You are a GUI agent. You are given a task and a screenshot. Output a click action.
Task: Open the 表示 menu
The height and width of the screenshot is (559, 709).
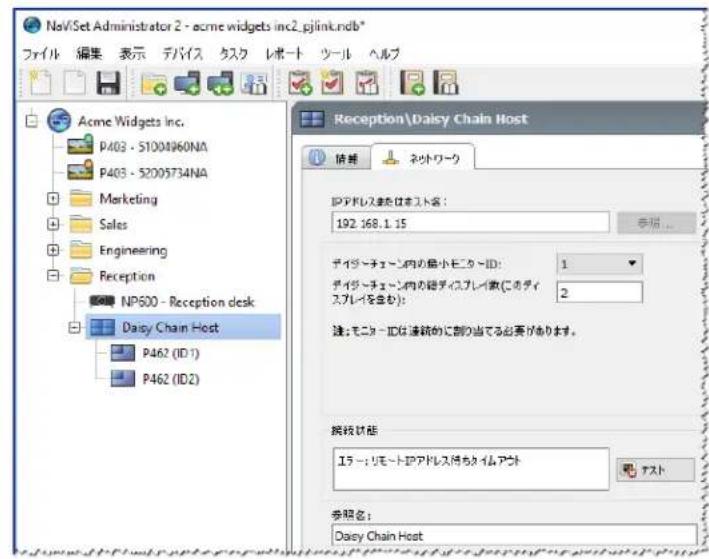point(132,53)
